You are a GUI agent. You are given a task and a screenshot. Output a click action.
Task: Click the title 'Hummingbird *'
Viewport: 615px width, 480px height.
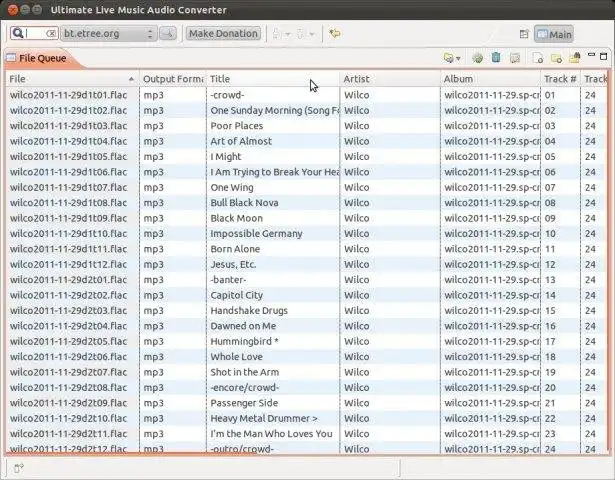pos(244,342)
